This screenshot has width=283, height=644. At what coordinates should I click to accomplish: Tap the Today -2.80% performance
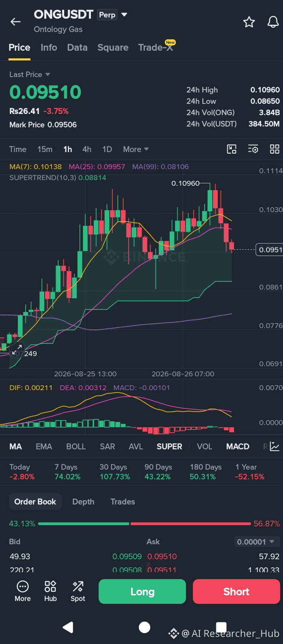22,472
